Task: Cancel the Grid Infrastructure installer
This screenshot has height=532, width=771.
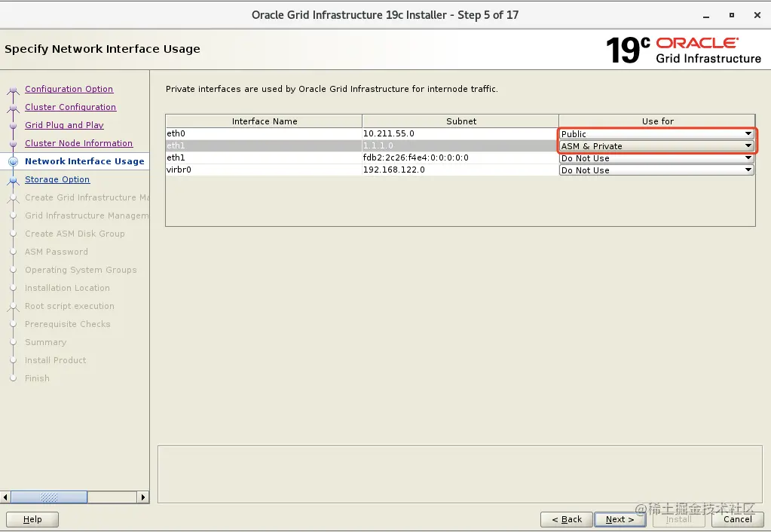Action: 738,519
